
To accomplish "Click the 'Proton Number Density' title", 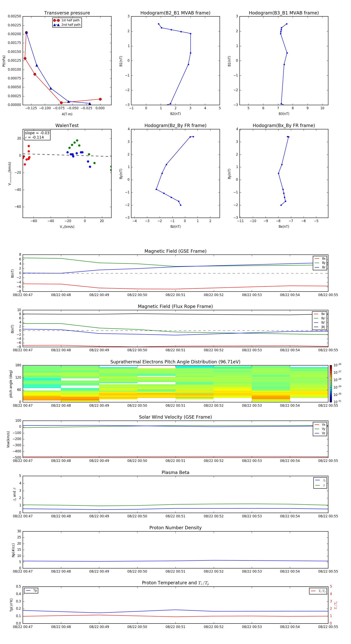I will (x=175, y=528).
